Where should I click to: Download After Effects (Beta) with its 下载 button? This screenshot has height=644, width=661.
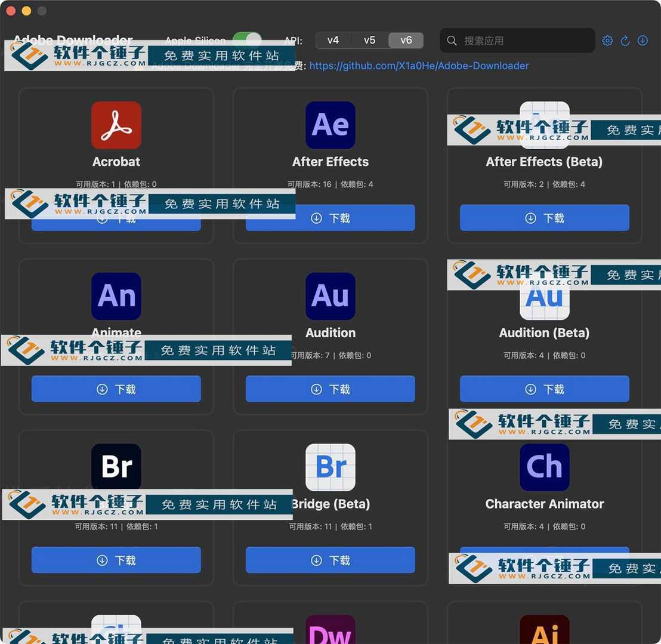(545, 218)
